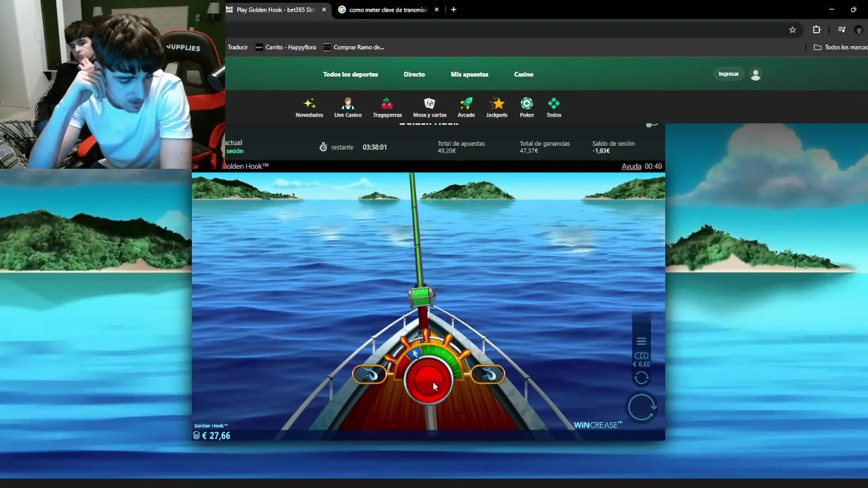868x488 pixels.
Task: Click the left hook slot button
Action: coord(370,374)
